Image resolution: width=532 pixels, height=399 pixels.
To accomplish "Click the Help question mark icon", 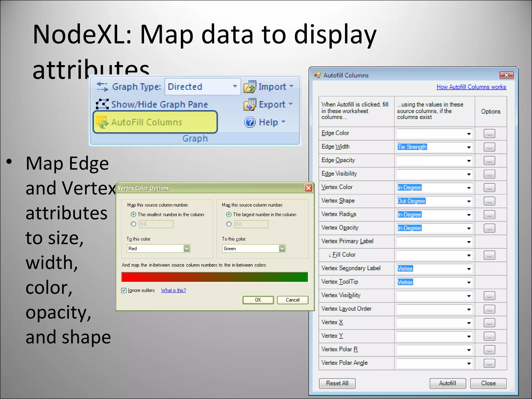I will pyautogui.click(x=250, y=122).
